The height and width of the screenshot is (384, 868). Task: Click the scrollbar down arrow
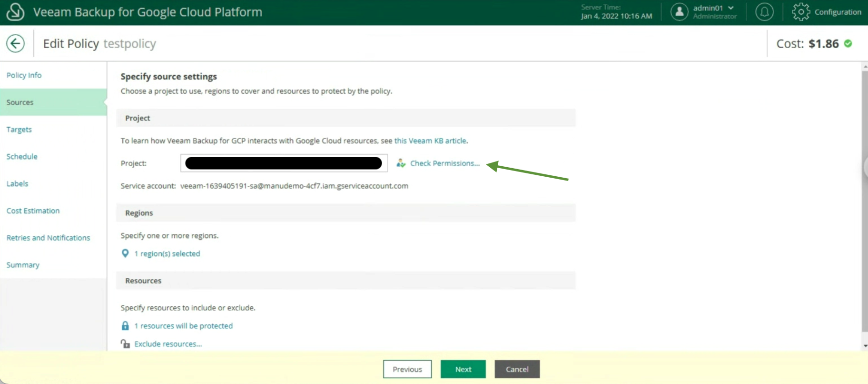point(865,346)
